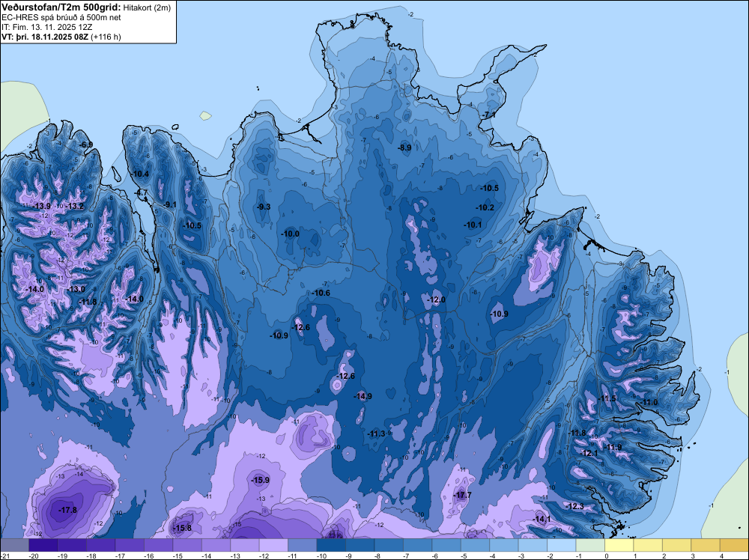The image size is (749, 560).
Task: Click the legend color swatch labeled -12
Action: pos(273,545)
